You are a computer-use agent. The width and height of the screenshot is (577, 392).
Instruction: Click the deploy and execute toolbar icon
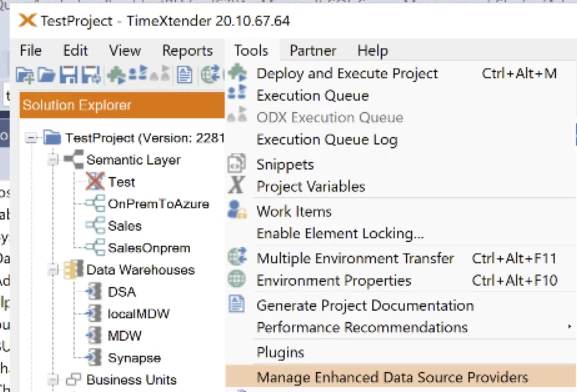(x=116, y=75)
